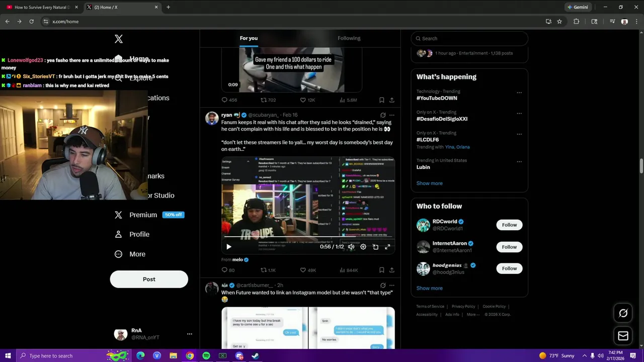This screenshot has height=362, width=644.
Task: Play the Fanum video
Action: pyautogui.click(x=229, y=247)
